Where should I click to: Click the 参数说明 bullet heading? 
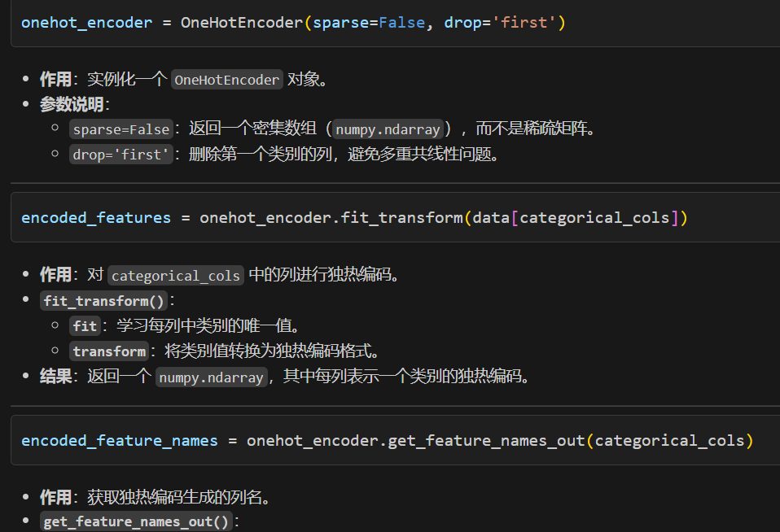pyautogui.click(x=72, y=104)
